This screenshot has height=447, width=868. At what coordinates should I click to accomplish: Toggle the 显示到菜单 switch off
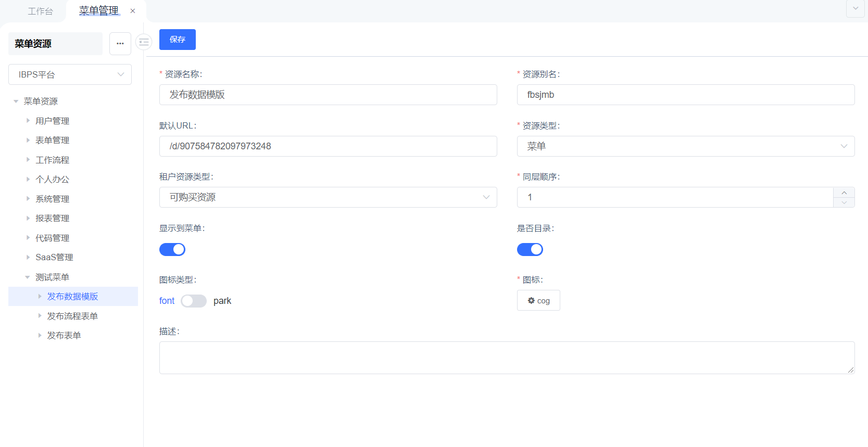(172, 250)
